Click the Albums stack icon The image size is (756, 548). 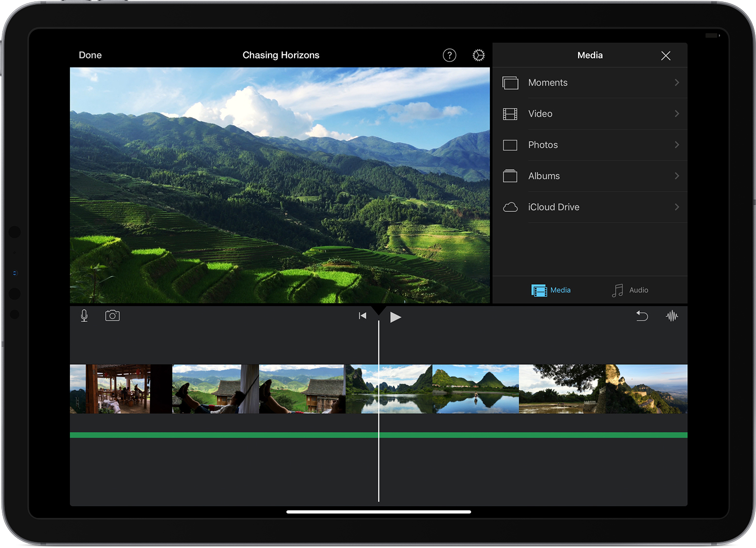point(510,176)
